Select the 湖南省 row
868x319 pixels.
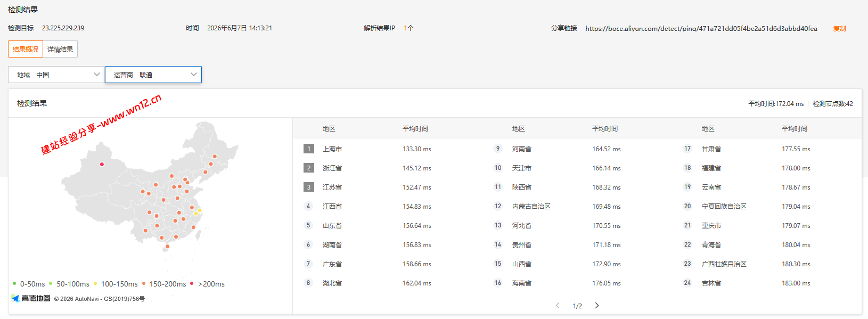tap(388, 245)
